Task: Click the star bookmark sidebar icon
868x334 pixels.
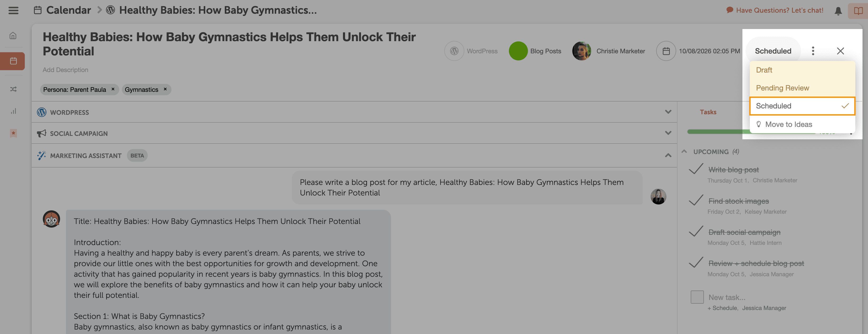Action: point(13,133)
